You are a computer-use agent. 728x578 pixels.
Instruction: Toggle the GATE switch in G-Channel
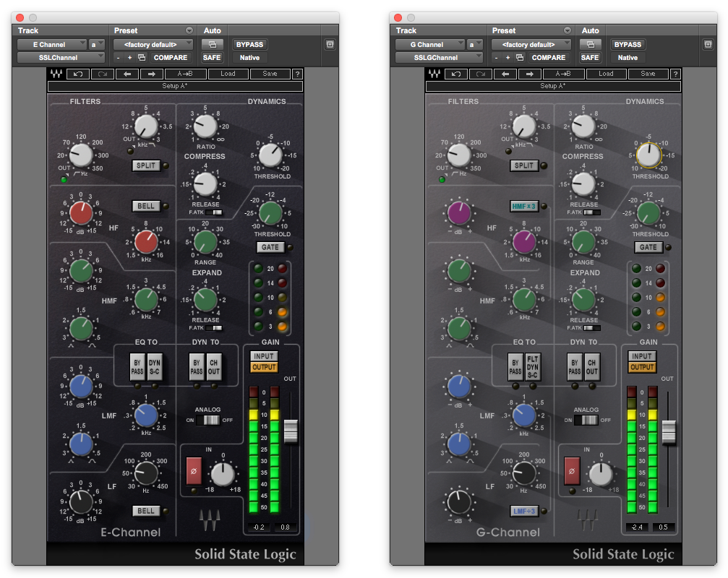click(648, 247)
